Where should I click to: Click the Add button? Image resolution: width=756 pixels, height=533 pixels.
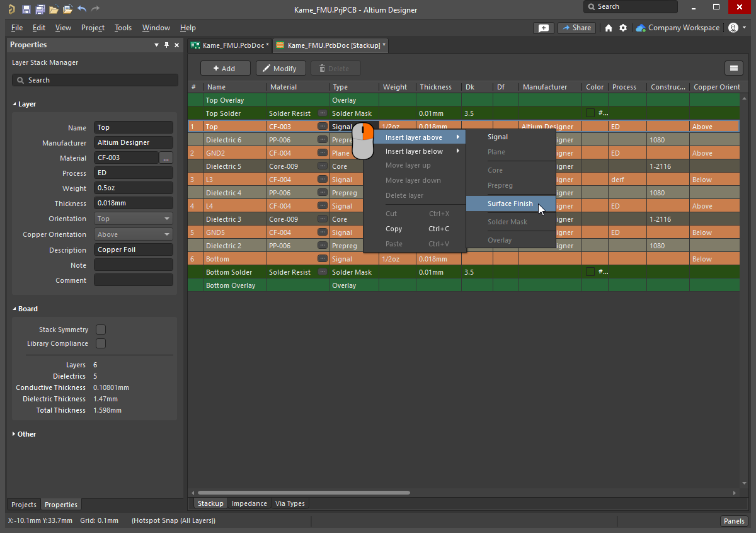pyautogui.click(x=225, y=69)
